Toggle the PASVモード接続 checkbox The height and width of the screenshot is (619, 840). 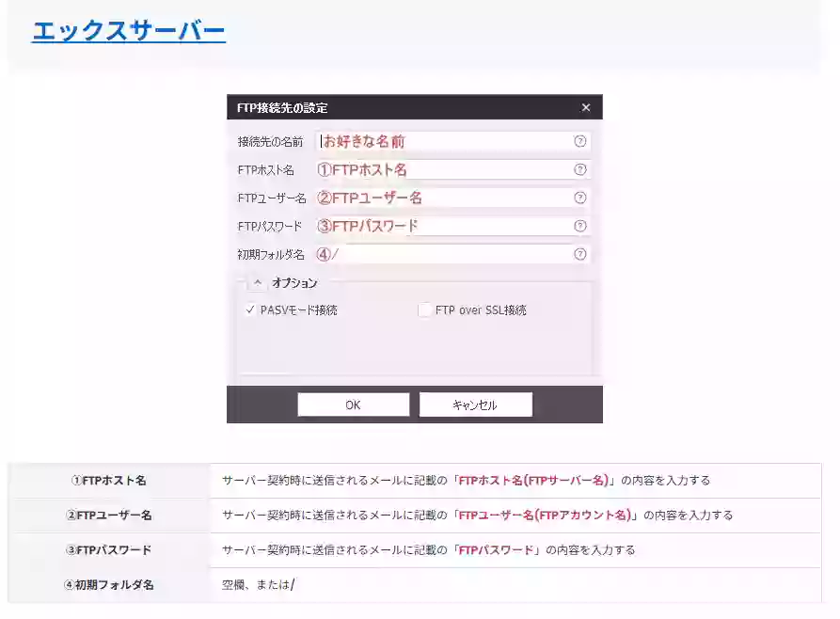tap(251, 309)
